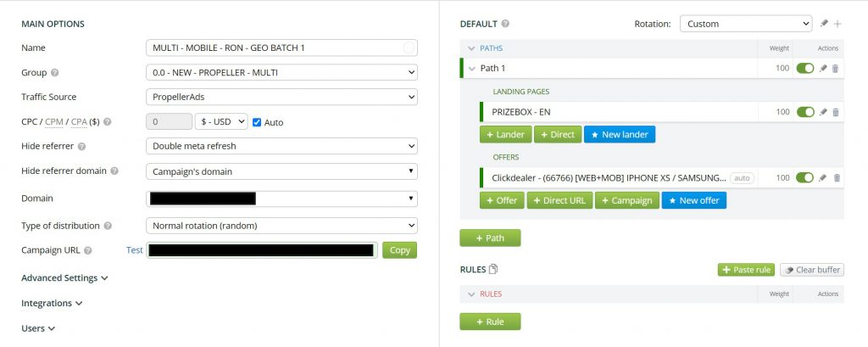Click the pencil icon beside the Rotation dropdown

coord(824,24)
